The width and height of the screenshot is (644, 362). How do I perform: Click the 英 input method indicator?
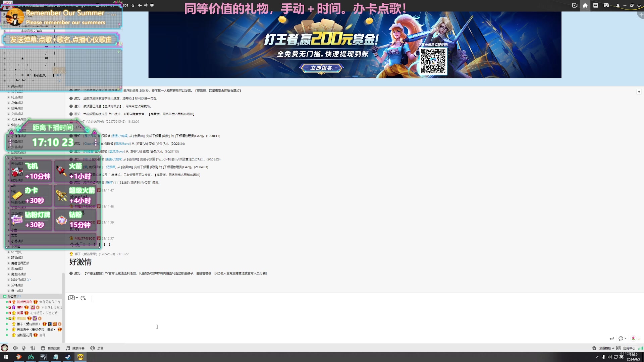click(622, 357)
